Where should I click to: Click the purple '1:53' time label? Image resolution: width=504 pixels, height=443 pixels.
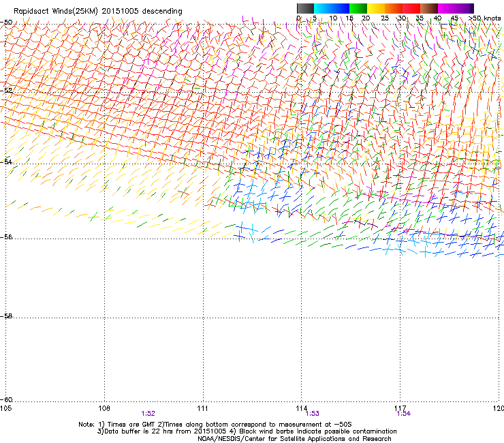click(x=312, y=414)
